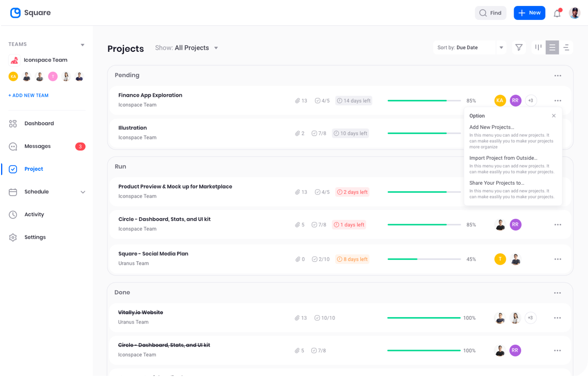Click the Add New Team link
588x377 pixels.
click(29, 96)
